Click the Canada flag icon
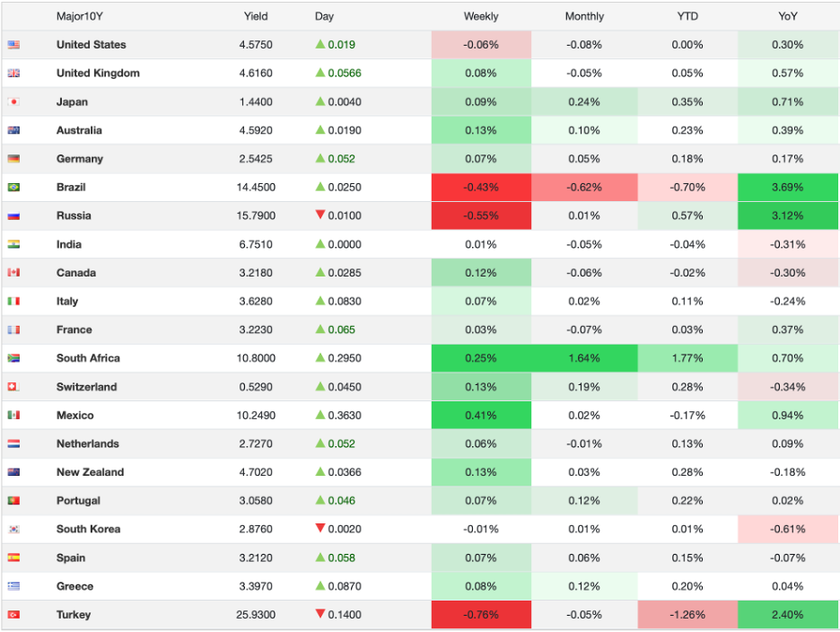This screenshot has width=840, height=632. click(x=13, y=273)
